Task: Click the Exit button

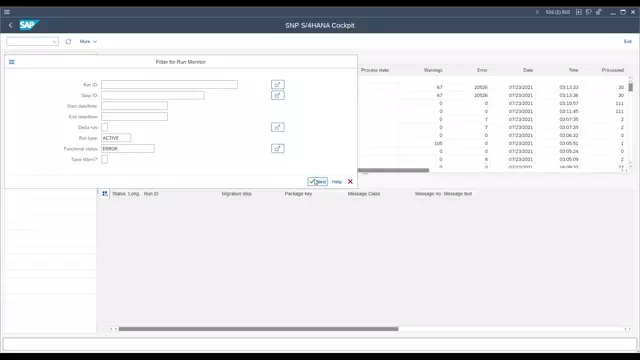Action: (627, 41)
